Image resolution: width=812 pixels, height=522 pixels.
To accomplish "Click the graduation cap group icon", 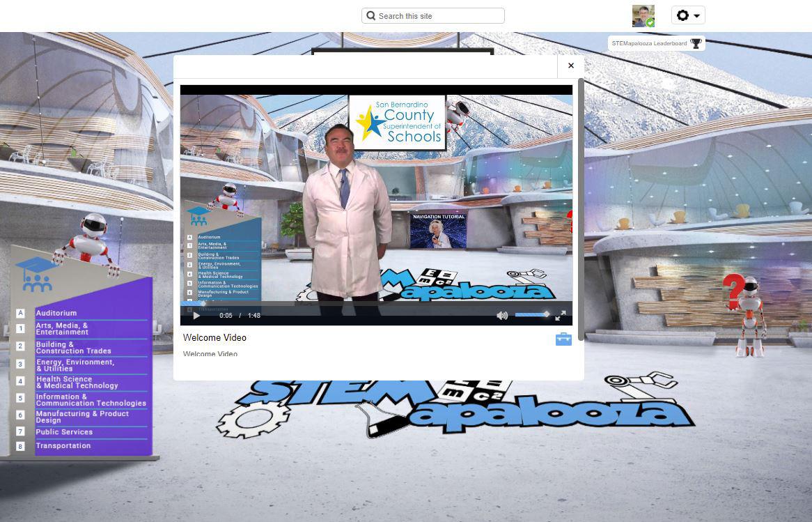I will 36,274.
